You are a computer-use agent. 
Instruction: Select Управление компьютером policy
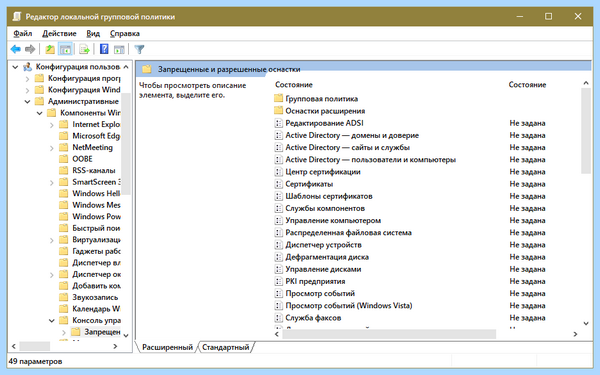coord(333,220)
